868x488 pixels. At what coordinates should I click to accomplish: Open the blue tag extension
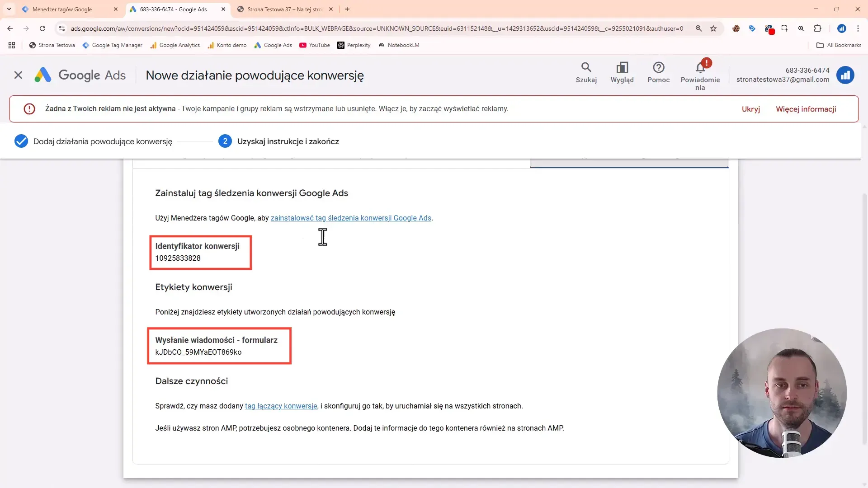click(x=752, y=28)
